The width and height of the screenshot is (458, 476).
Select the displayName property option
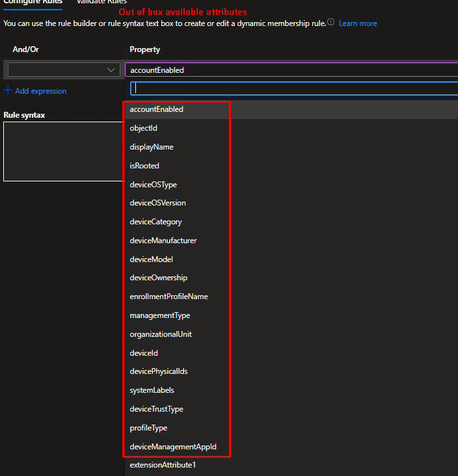coord(152,147)
